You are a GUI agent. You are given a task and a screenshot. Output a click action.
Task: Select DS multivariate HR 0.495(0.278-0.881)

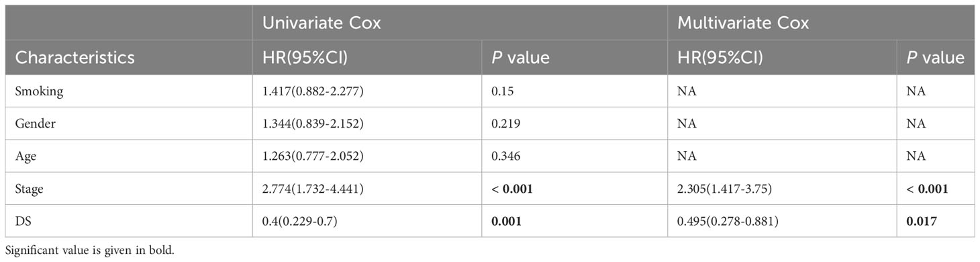(729, 222)
